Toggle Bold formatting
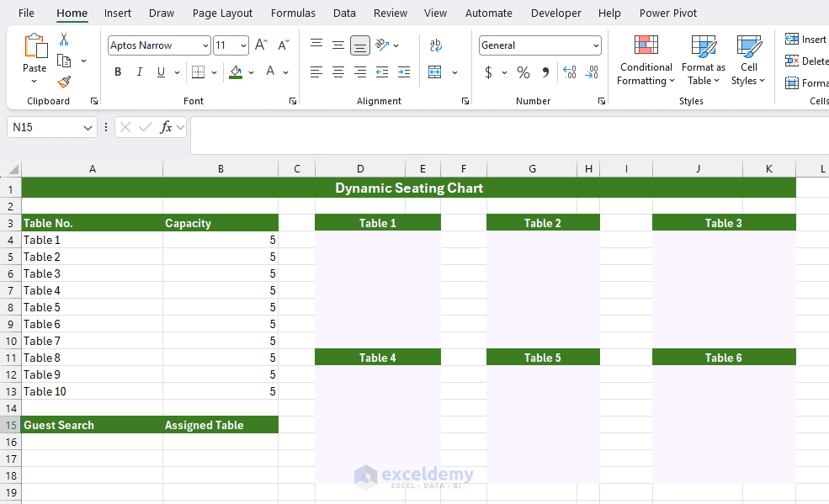The width and height of the screenshot is (829, 504). click(118, 72)
